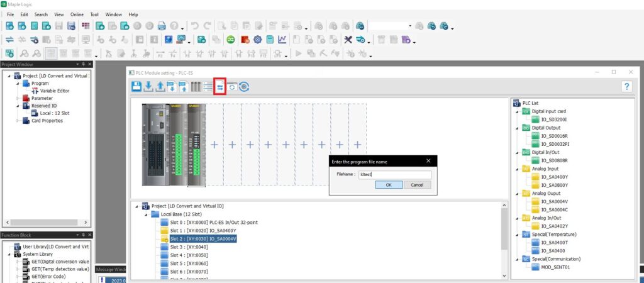
Task: Click the convert arrows icon in PLC Module toolbar
Action: pyautogui.click(x=220, y=87)
